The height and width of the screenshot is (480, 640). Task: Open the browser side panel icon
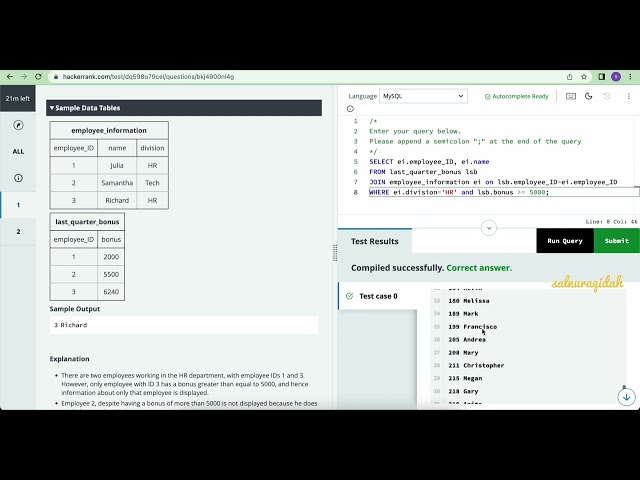(x=601, y=77)
